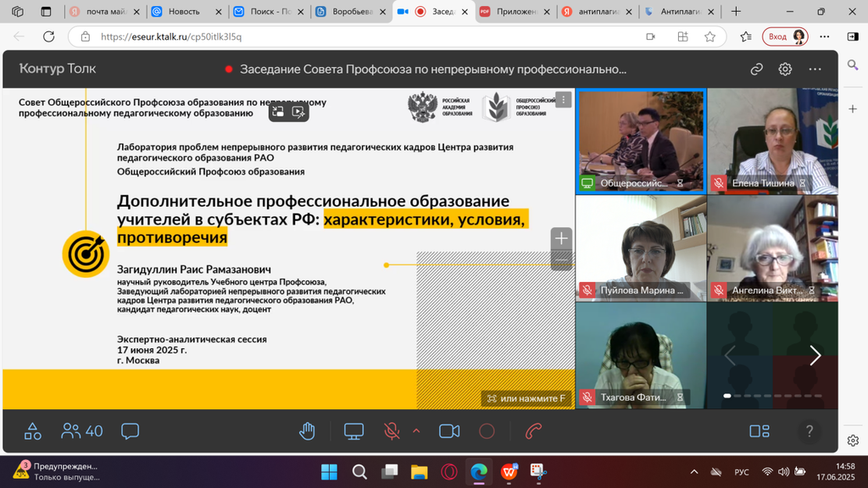The height and width of the screenshot is (488, 868).
Task: Click the Вход profile button
Action: point(784,36)
